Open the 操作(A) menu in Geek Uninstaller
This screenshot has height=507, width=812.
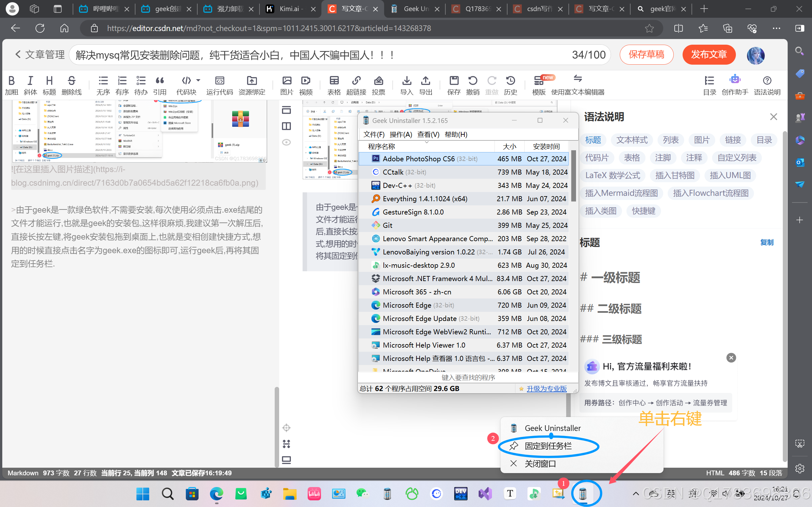pos(401,134)
